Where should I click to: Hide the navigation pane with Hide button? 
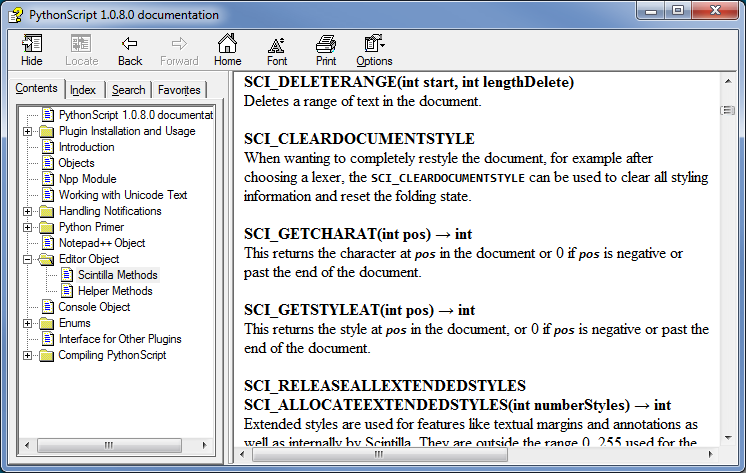point(32,50)
